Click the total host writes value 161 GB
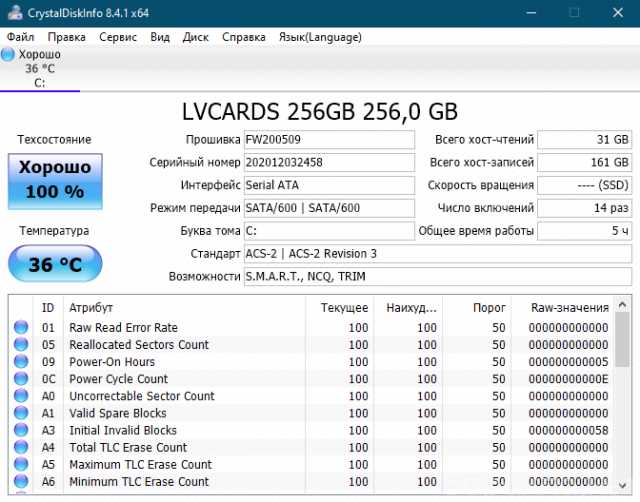The image size is (640, 502). click(584, 162)
